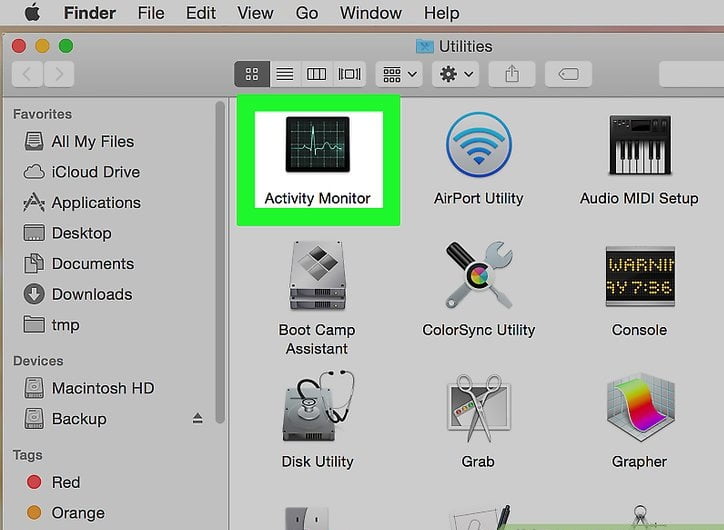The height and width of the screenshot is (530, 724).
Task: Select Desktop in sidebar
Action: pos(67,233)
